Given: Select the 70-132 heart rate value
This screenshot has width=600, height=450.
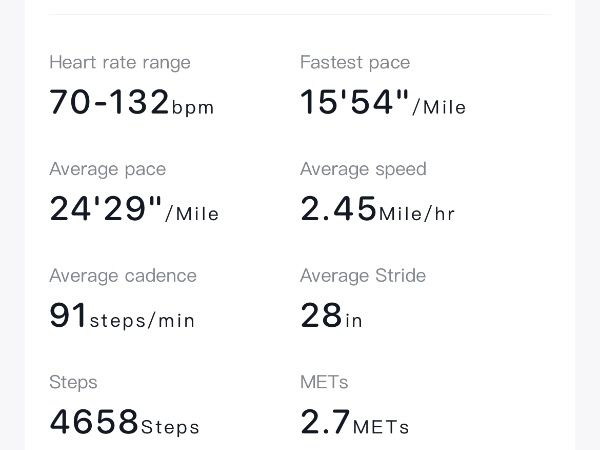Looking at the screenshot, I should coord(109,102).
